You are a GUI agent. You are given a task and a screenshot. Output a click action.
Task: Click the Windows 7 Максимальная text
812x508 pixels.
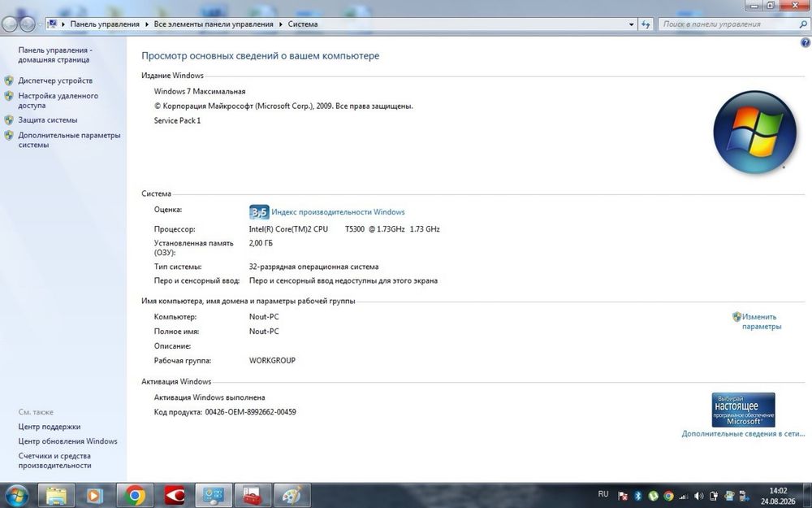coord(200,91)
